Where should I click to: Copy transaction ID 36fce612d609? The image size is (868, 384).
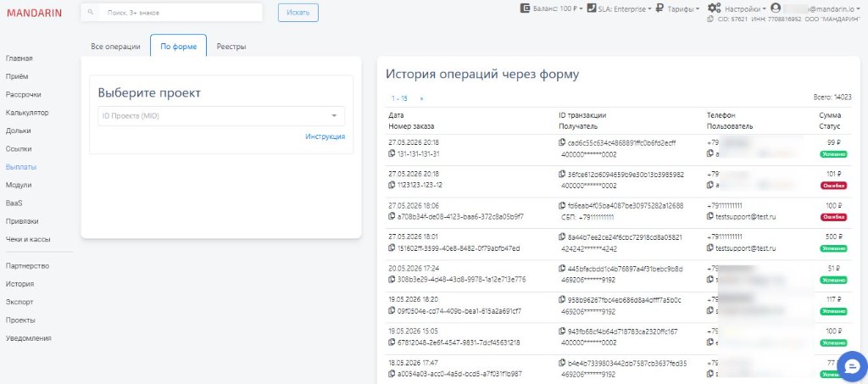pyautogui.click(x=563, y=175)
